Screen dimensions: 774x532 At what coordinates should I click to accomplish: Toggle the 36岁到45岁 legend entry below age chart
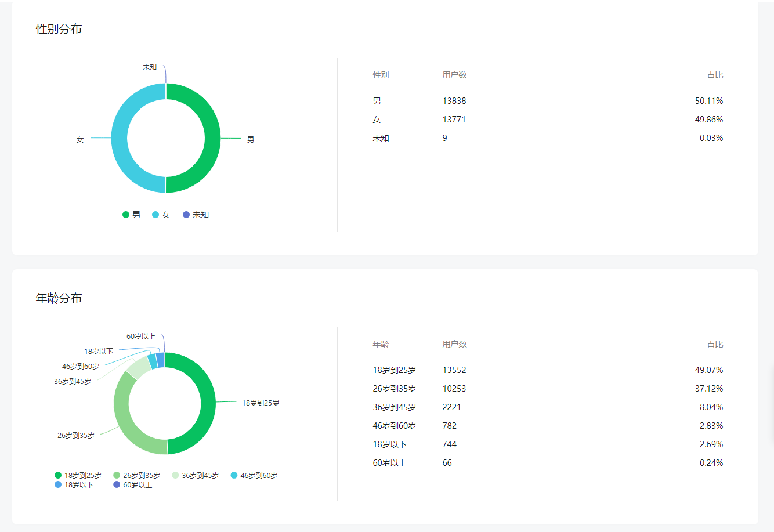pyautogui.click(x=196, y=475)
